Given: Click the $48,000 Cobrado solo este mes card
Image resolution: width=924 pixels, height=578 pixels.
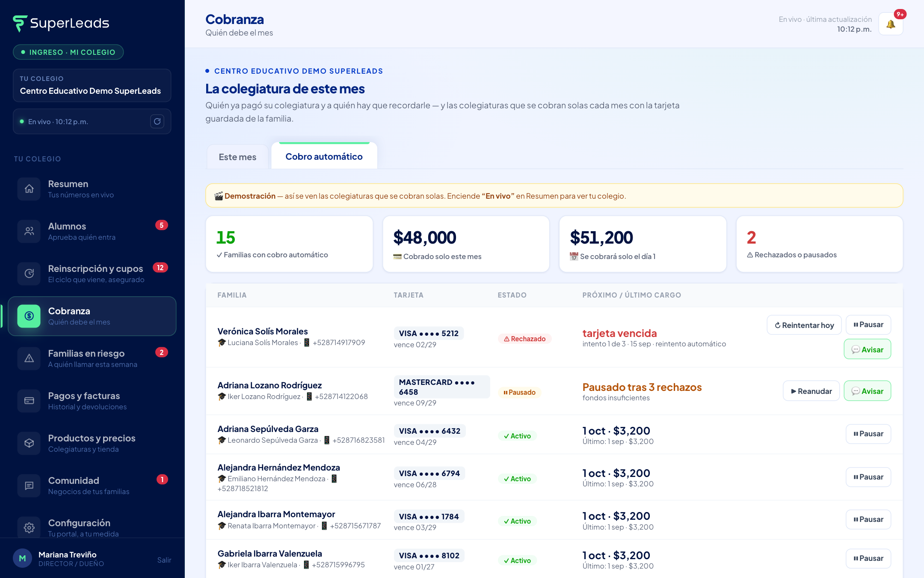Looking at the screenshot, I should [466, 244].
